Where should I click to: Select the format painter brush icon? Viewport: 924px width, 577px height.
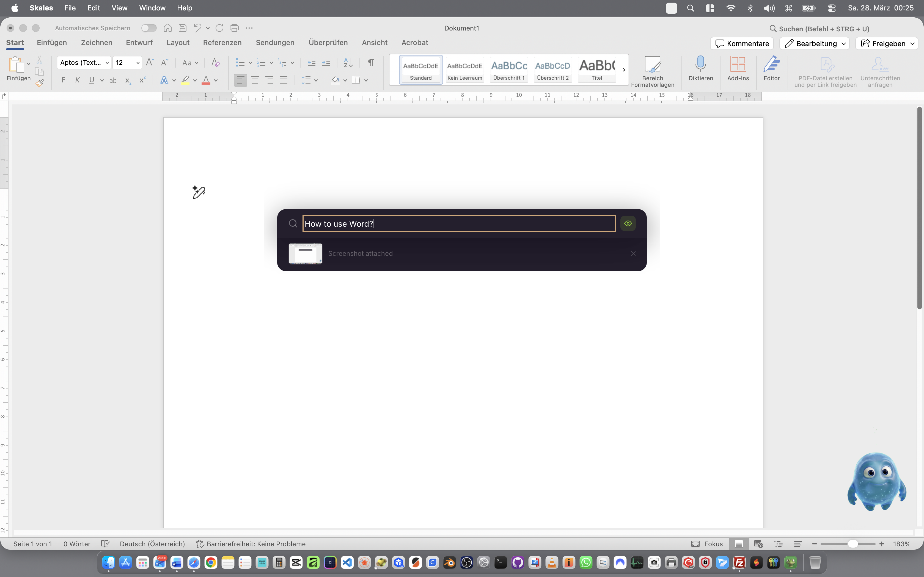coord(40,83)
